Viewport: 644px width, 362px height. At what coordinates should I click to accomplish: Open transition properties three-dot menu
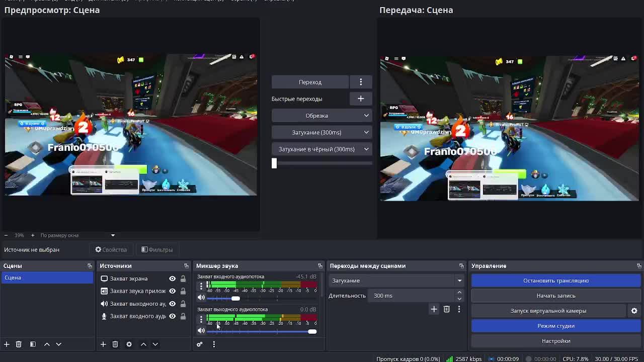click(459, 309)
